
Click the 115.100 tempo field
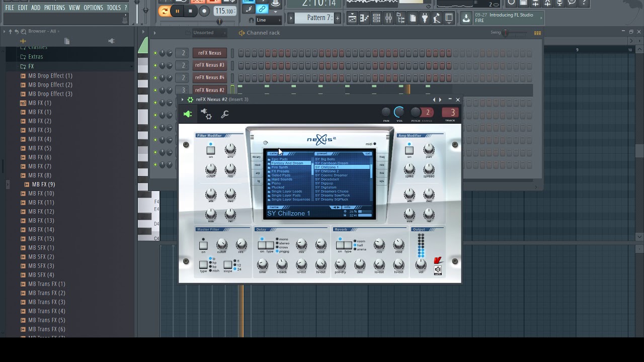pyautogui.click(x=225, y=11)
